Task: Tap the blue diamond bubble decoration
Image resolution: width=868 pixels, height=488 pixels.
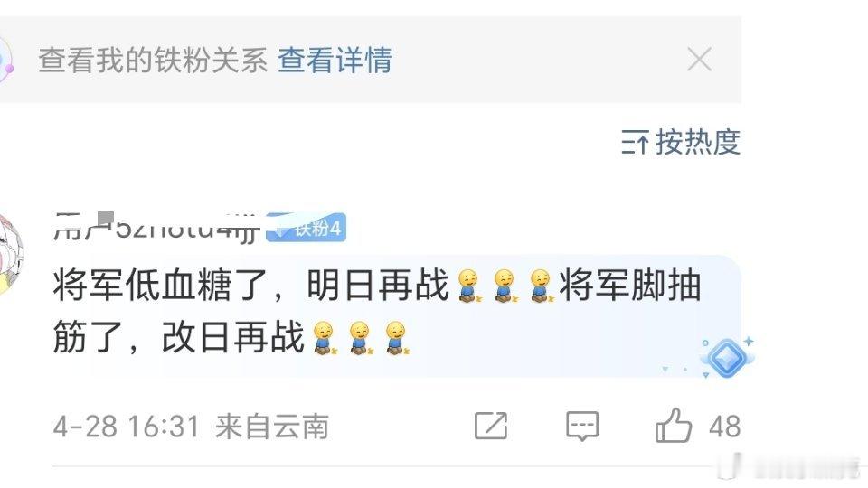Action: point(726,359)
